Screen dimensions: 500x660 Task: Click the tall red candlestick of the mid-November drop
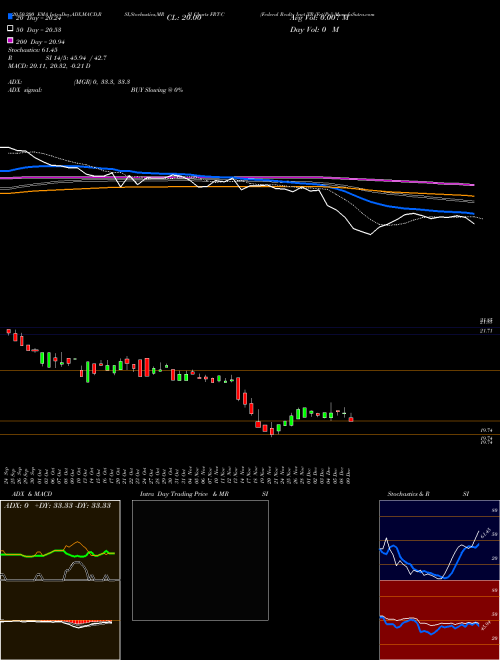pos(238,388)
